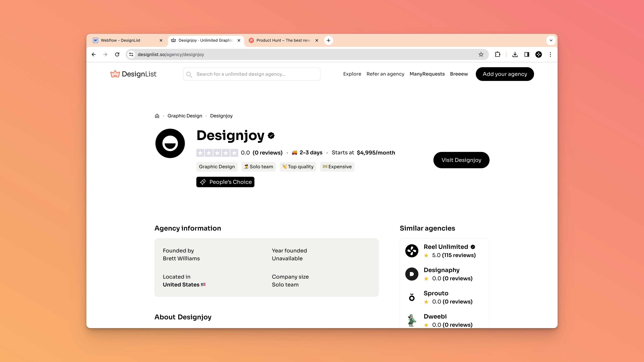This screenshot has width=644, height=362.
Task: Click the Designjoy round logo
Action: (170, 143)
